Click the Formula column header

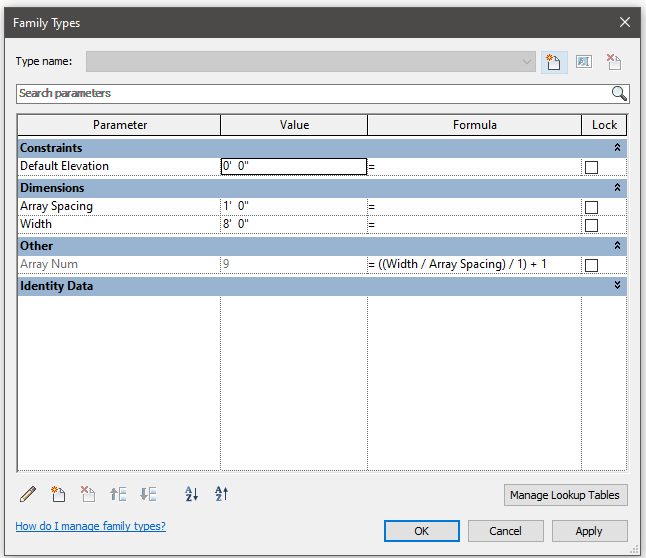[x=474, y=125]
